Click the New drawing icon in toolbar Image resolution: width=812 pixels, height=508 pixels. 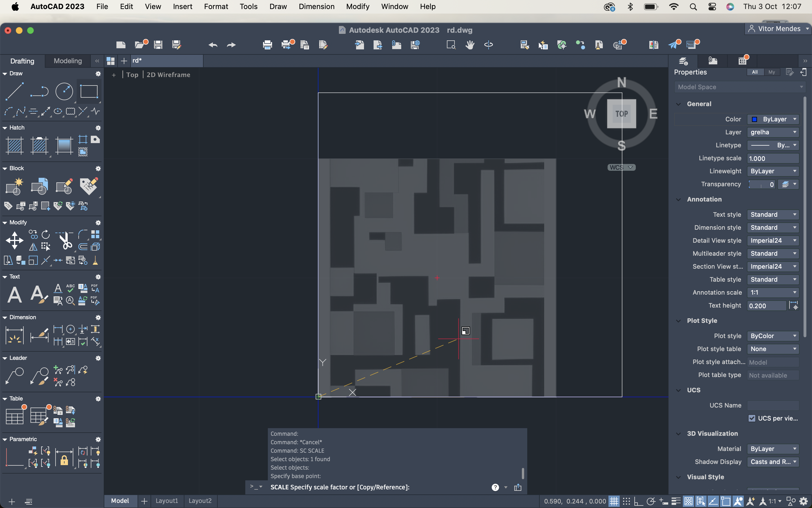pyautogui.click(x=121, y=45)
